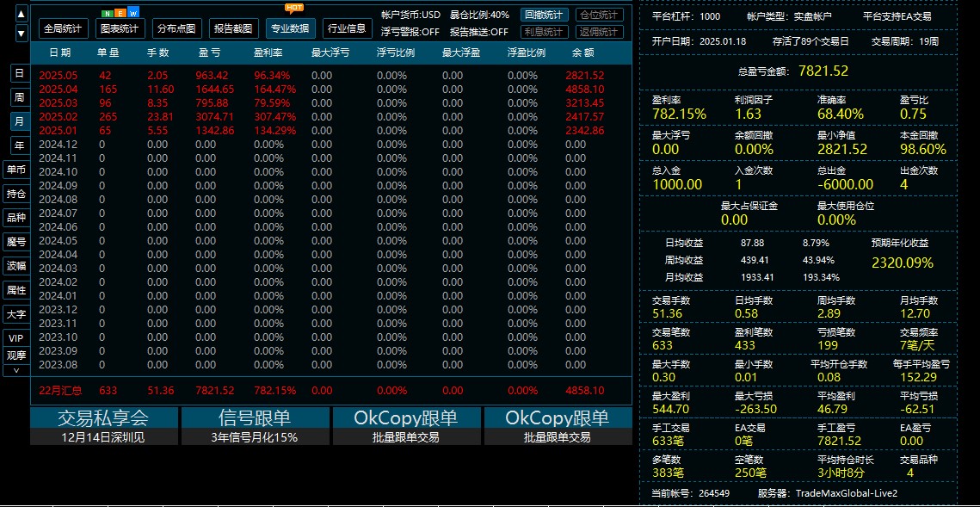
Task: Select the 月 period sidebar button
Action: click(x=20, y=121)
